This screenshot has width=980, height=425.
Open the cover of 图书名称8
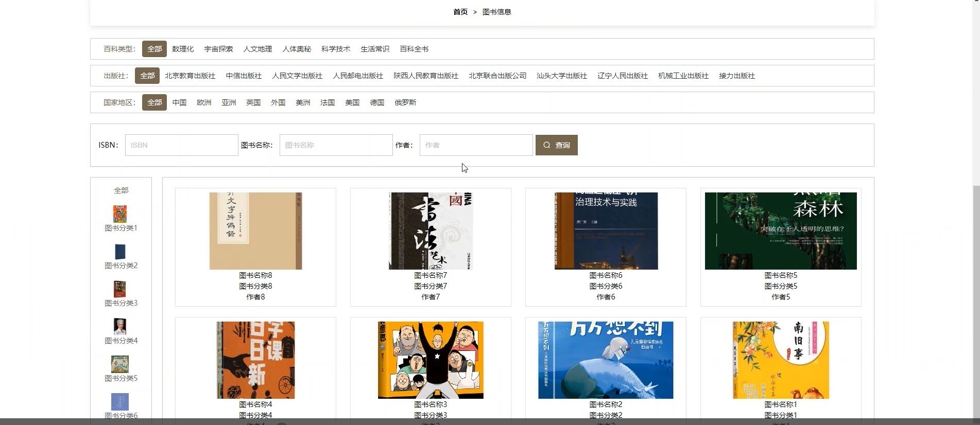[x=255, y=231]
